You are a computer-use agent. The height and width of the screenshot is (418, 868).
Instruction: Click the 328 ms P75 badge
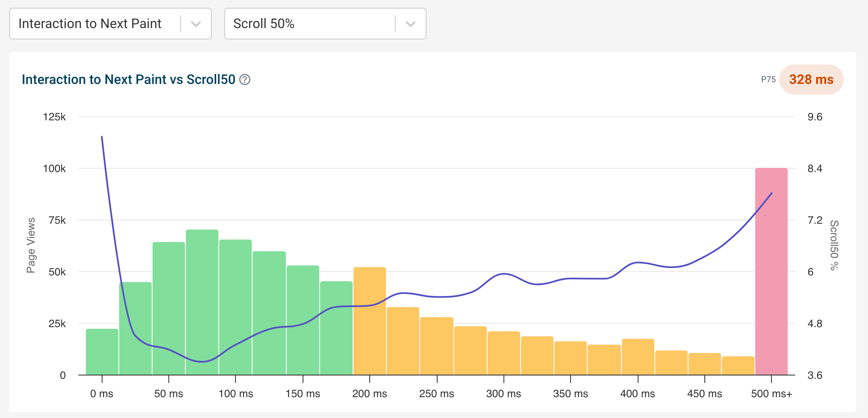[811, 79]
